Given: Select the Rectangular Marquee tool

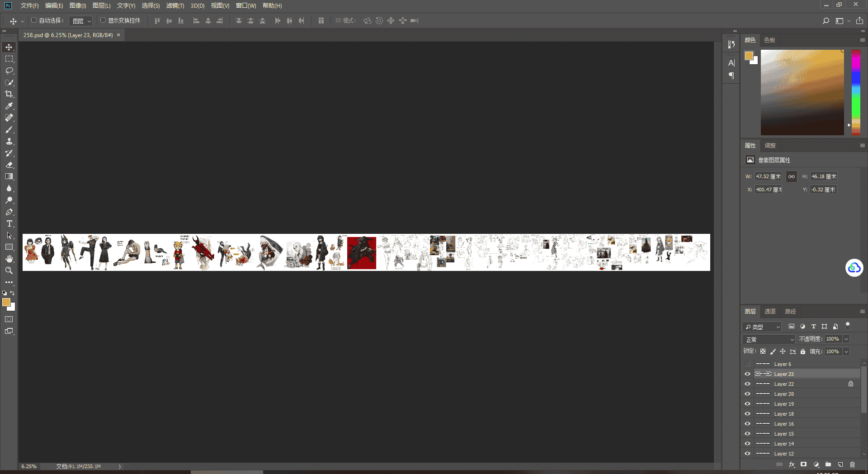Looking at the screenshot, I should coord(9,59).
